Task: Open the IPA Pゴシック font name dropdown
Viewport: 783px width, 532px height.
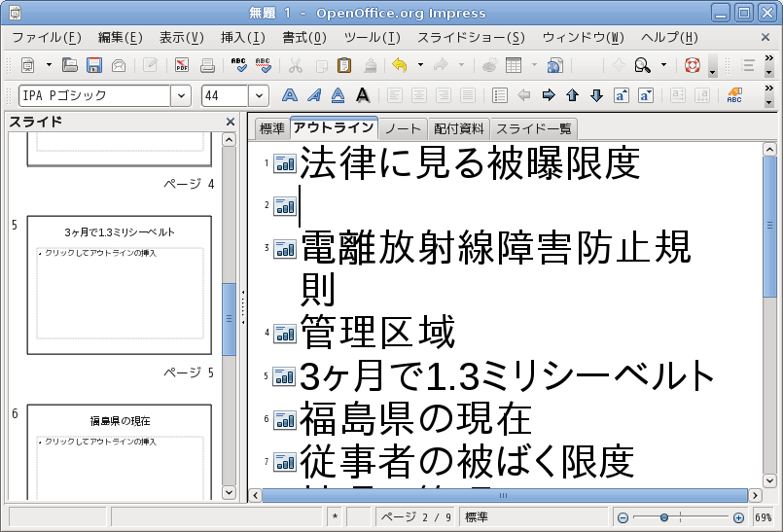Action: pyautogui.click(x=181, y=95)
